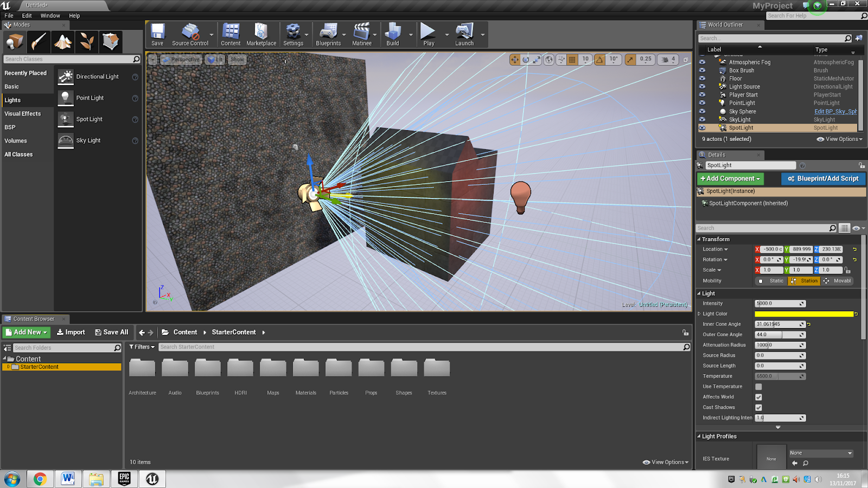Open the yellow Light Color swatch
The width and height of the screenshot is (868, 488).
[x=804, y=314]
